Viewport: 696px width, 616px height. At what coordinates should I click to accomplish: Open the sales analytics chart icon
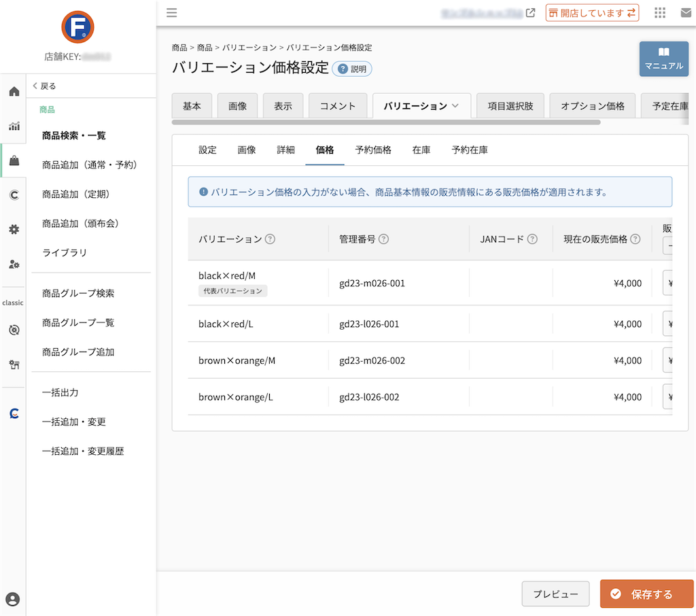pos(14,126)
